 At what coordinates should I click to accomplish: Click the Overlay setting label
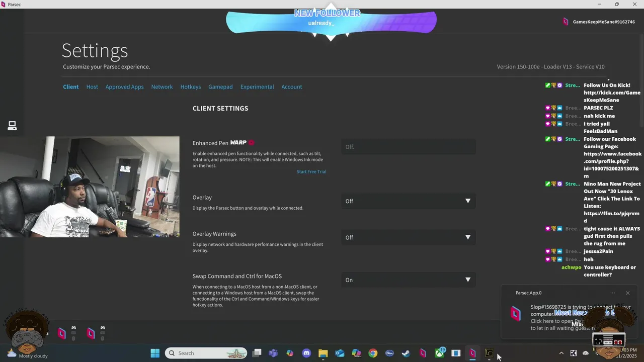(202, 198)
